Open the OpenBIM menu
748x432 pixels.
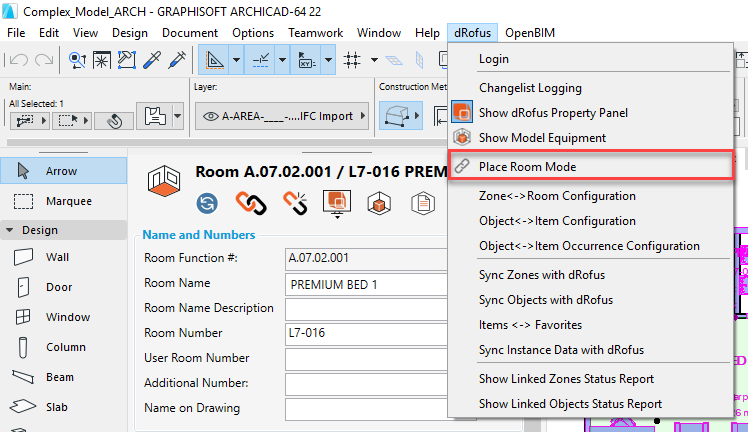(530, 33)
